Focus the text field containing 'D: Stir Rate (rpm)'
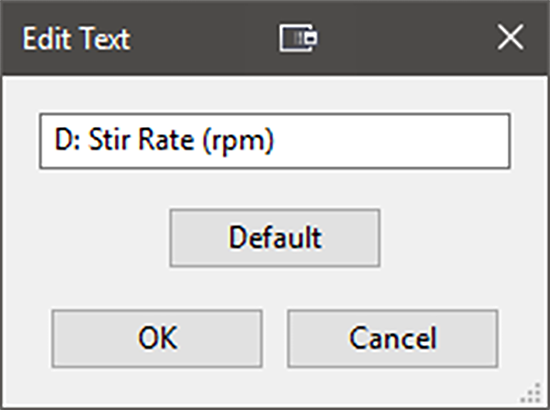Viewport: 550px width, 410px height. [x=275, y=141]
